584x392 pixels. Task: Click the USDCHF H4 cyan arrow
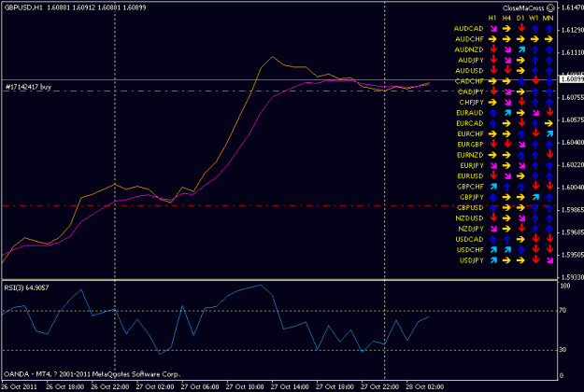point(507,249)
